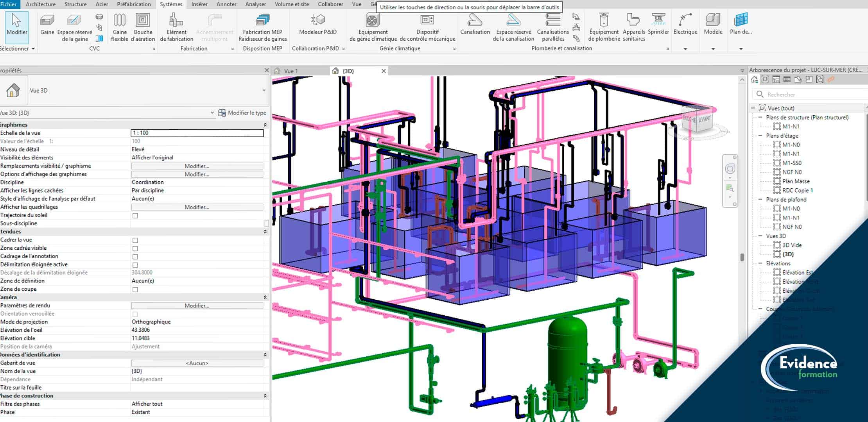The image size is (868, 422).
Task: Switch to the Architecture ribbon tab
Action: tap(40, 4)
